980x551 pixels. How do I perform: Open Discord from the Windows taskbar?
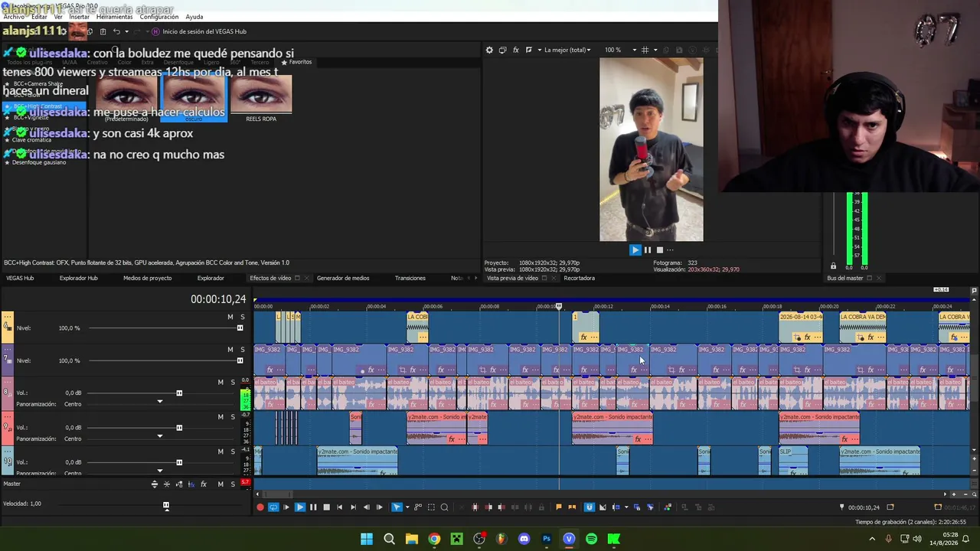pos(524,539)
